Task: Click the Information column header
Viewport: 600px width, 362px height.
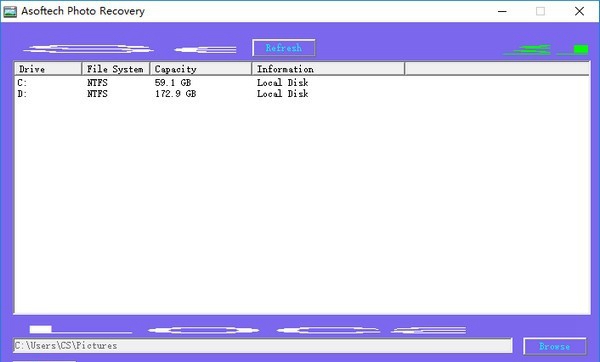Action: point(328,69)
